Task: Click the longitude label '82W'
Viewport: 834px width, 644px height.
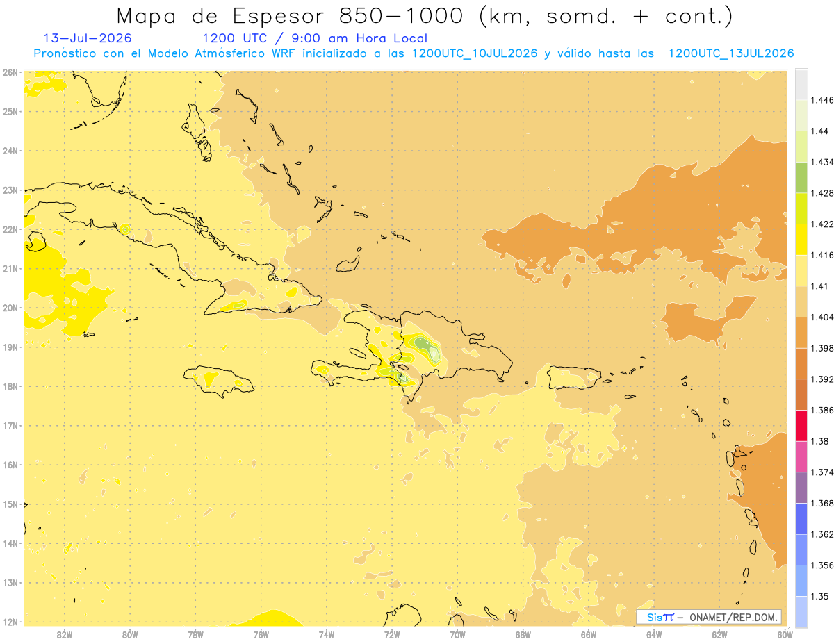Action: click(x=64, y=635)
